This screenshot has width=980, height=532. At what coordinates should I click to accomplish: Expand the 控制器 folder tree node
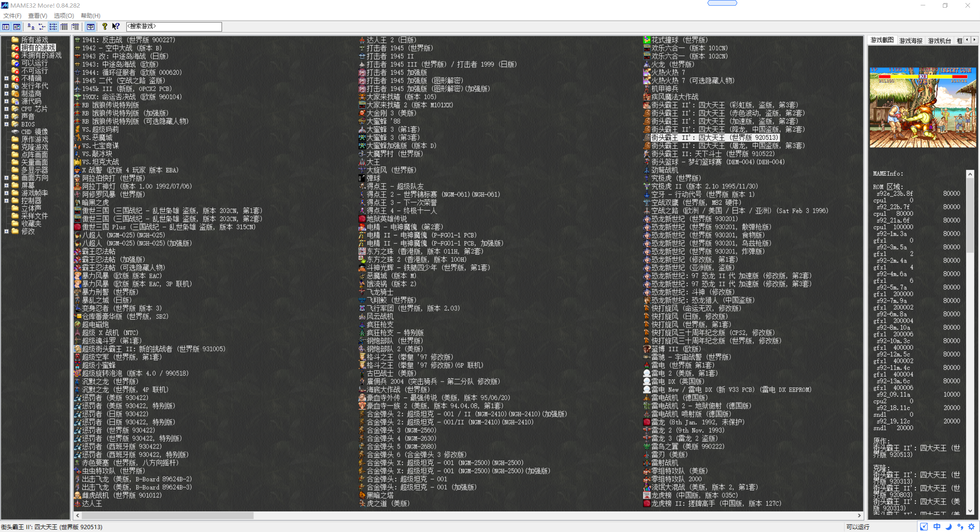tap(7, 201)
